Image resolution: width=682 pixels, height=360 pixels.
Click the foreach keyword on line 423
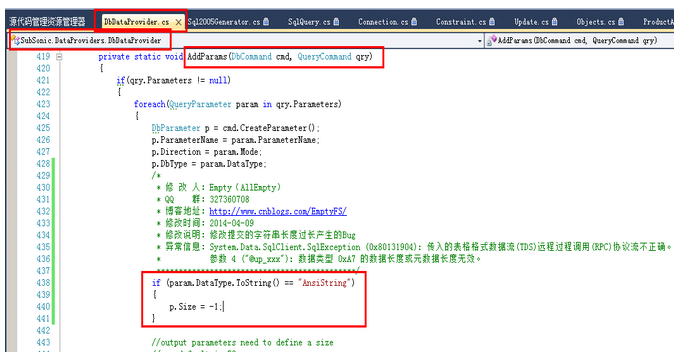coord(150,104)
